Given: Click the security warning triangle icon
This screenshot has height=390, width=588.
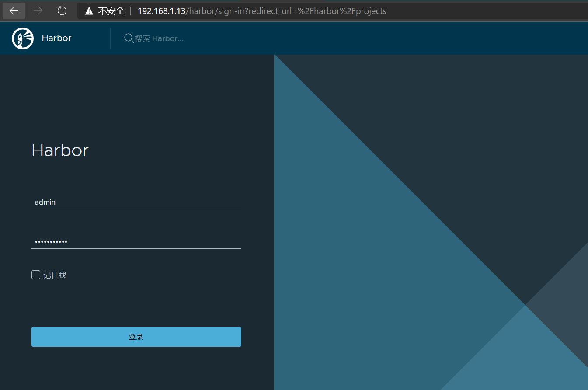Looking at the screenshot, I should tap(89, 11).
